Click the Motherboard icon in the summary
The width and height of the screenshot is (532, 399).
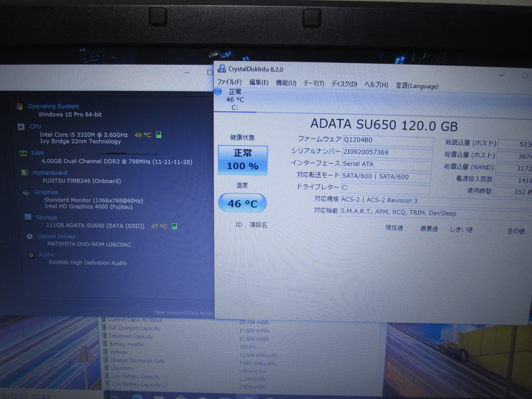(x=25, y=173)
